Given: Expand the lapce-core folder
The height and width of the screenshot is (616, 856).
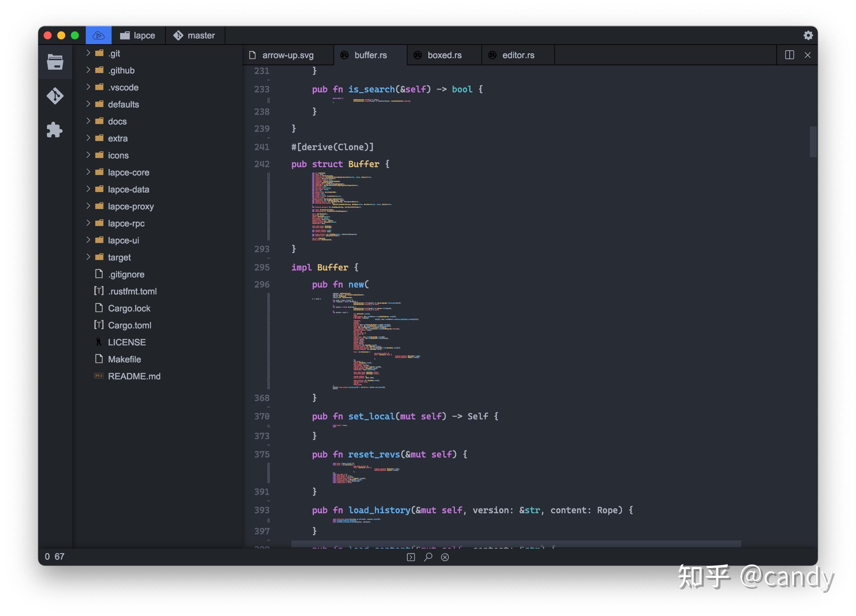Looking at the screenshot, I should click(x=128, y=172).
